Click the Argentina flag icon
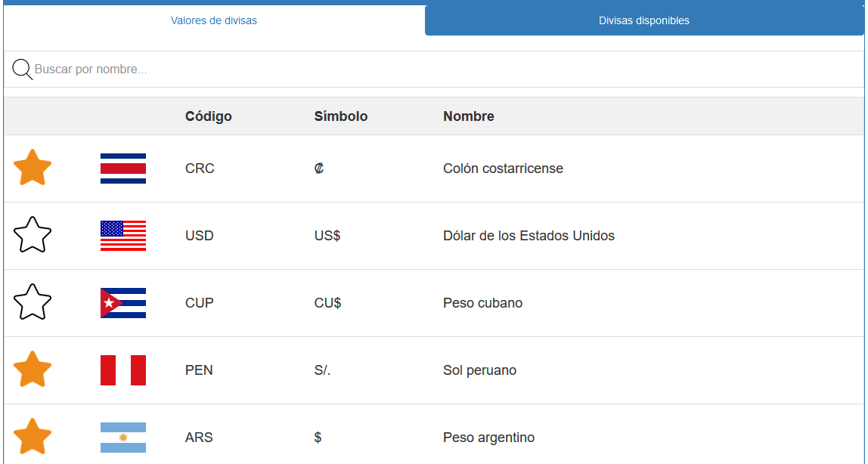Image resolution: width=868 pixels, height=464 pixels. 122,437
